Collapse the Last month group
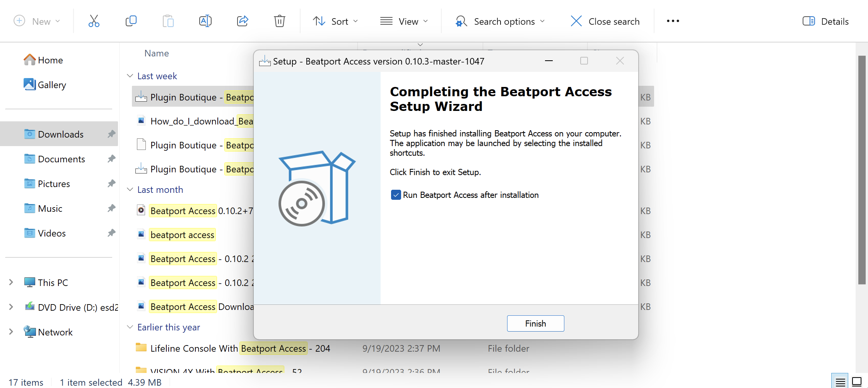Image resolution: width=868 pixels, height=388 pixels. pos(130,190)
